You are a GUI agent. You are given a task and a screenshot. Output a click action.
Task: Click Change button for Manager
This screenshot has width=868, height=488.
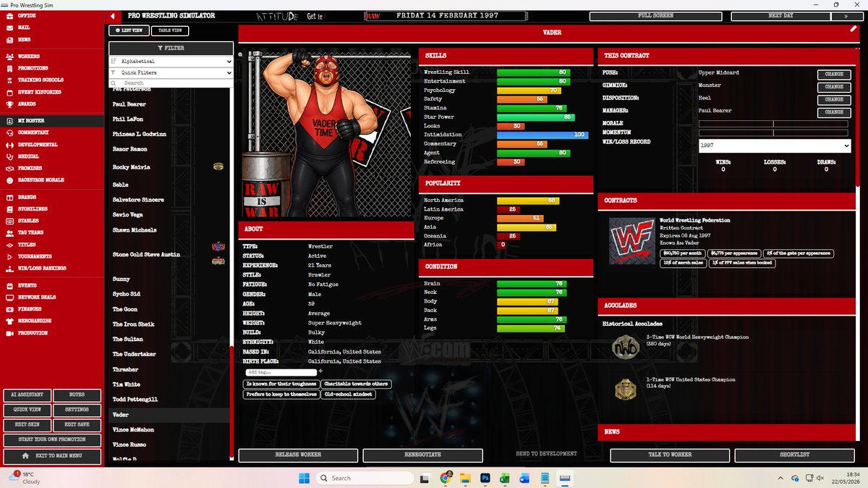coord(833,112)
